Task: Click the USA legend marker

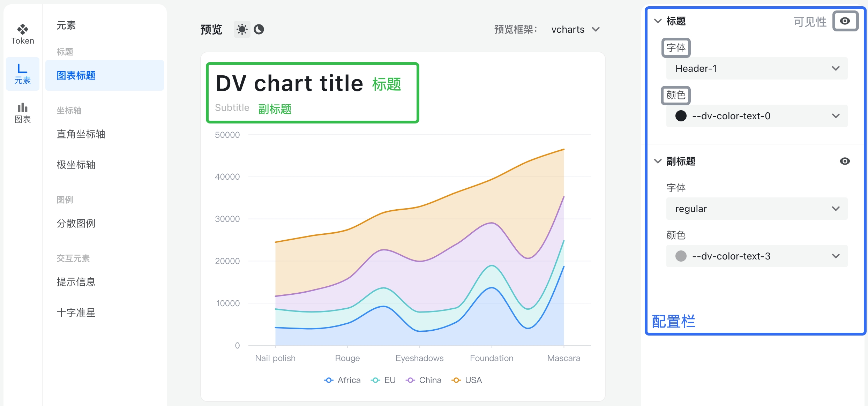Action: point(456,380)
